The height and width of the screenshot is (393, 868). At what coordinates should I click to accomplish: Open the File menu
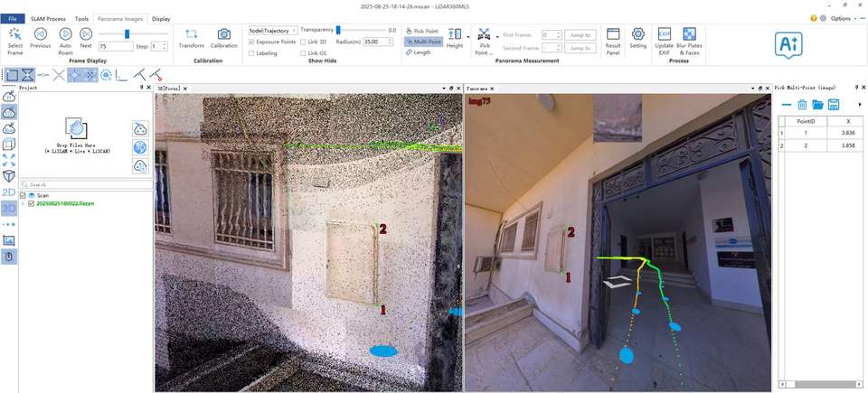point(12,19)
